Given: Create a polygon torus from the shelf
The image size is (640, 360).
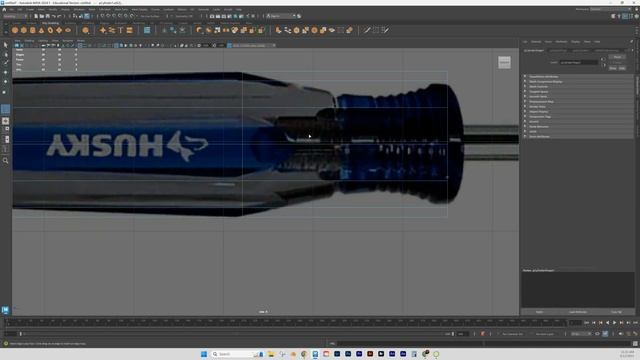Looking at the screenshot, I should point(50,30).
